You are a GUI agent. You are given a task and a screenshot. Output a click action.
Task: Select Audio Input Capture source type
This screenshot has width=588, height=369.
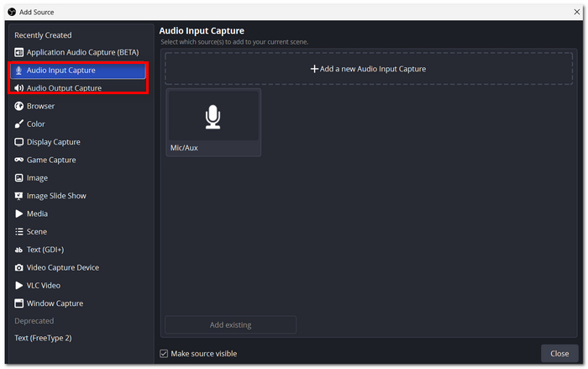[78, 71]
